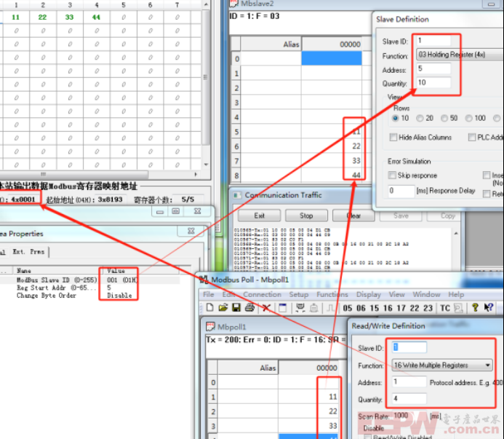Viewport: 504px width, 439px height.
Task: Click the Mbpoll1 document icon in child window
Action: tap(210, 327)
